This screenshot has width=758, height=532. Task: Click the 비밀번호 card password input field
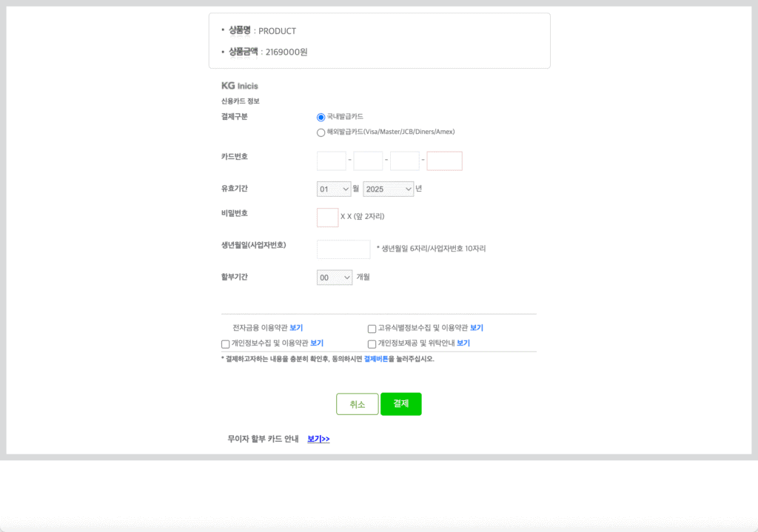pos(326,218)
